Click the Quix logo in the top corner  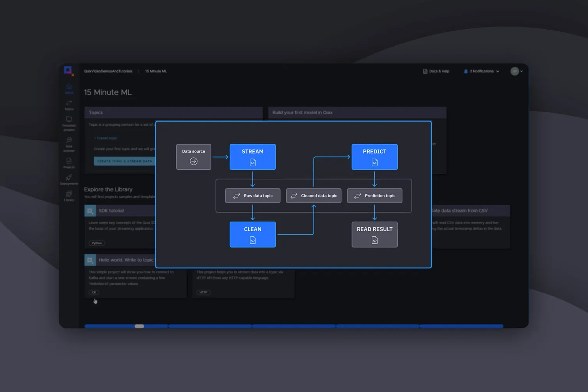pyautogui.click(x=68, y=71)
